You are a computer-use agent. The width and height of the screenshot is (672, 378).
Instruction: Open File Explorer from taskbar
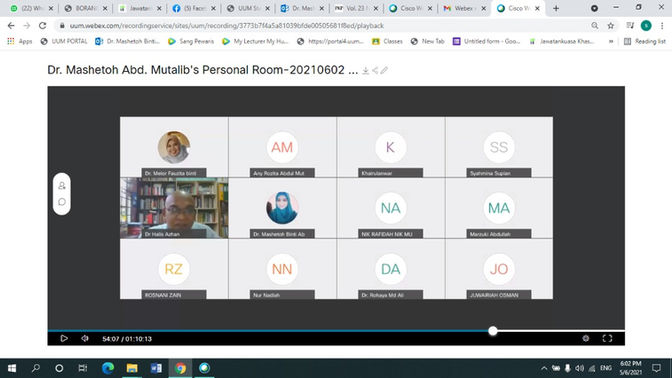[132, 368]
